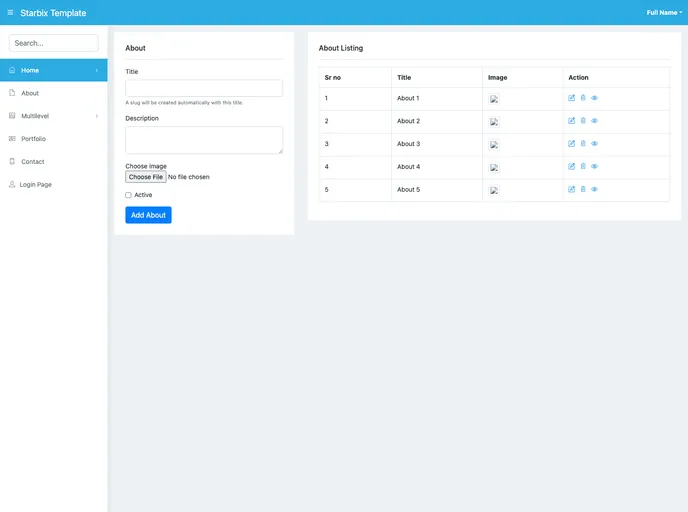View the About 5 entry via eye icon

(x=595, y=189)
